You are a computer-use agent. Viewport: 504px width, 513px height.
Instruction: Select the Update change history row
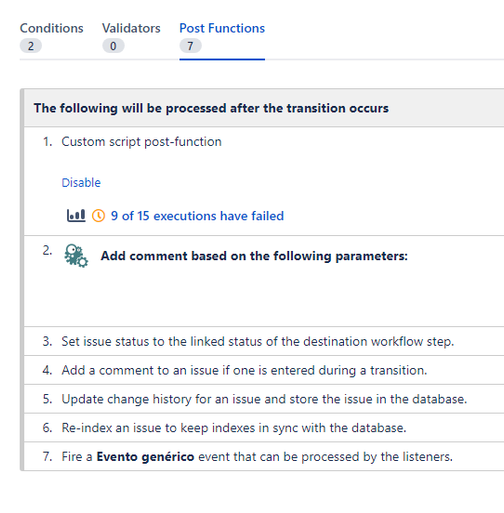[x=263, y=399]
